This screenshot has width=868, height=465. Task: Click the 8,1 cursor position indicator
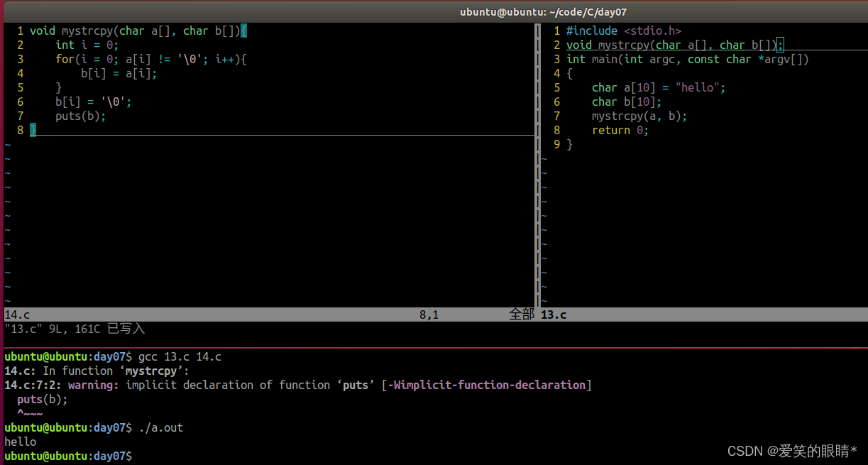click(428, 314)
